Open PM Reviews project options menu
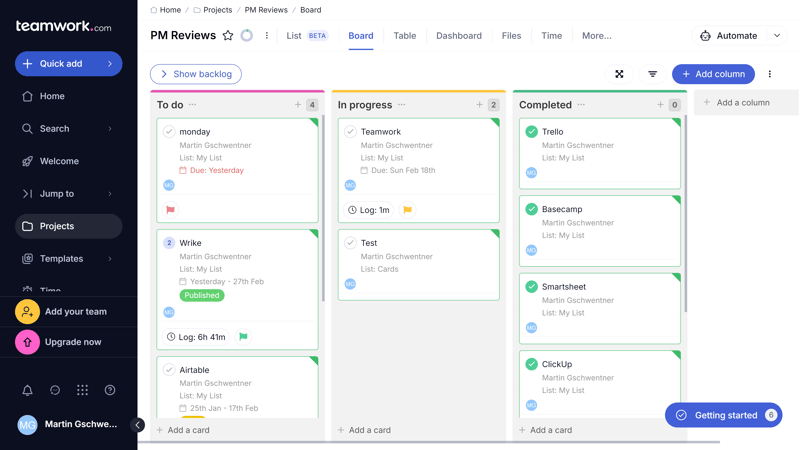Viewport: 800px width, 450px height. point(266,35)
